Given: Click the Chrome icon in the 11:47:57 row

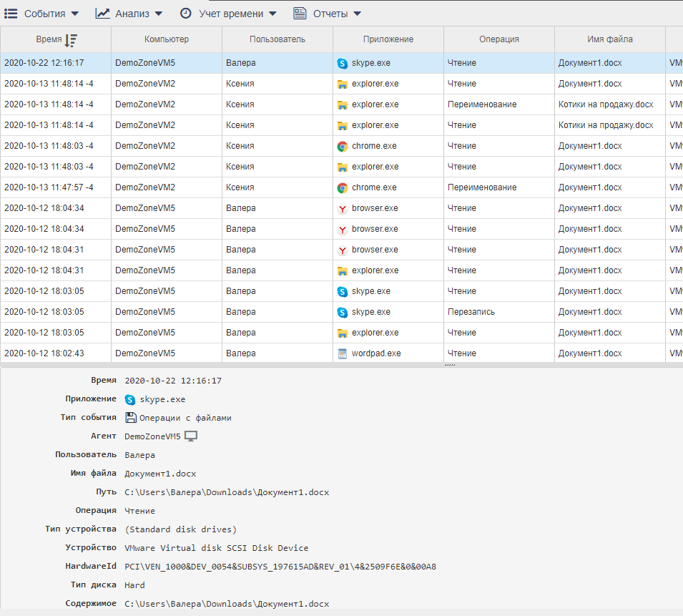Looking at the screenshot, I should (342, 187).
